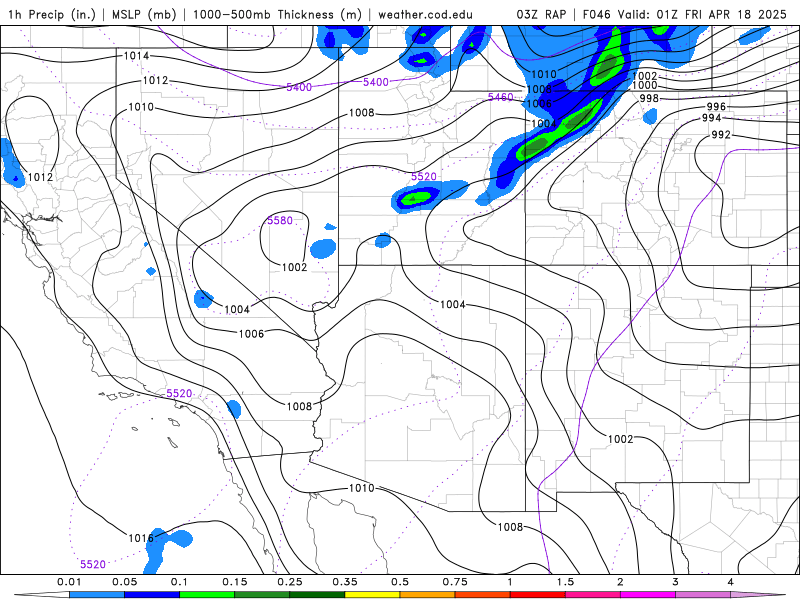Click the 0.05 legend value
800x600 pixels.
(124, 582)
